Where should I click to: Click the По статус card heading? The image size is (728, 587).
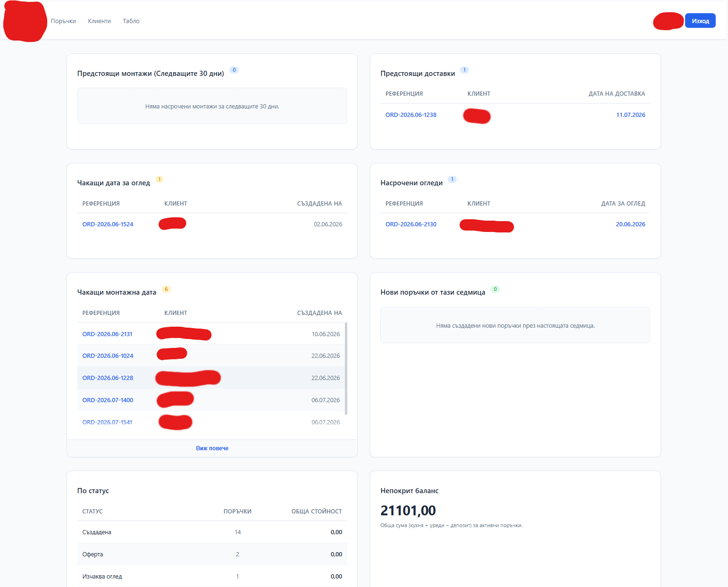[x=93, y=491]
